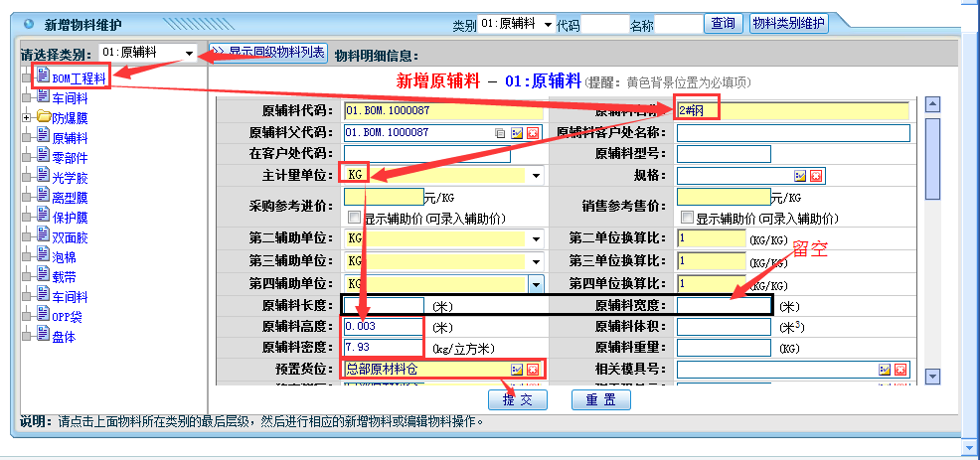Click the 原辅料宽度 input field
Viewport: 980px width, 460px height.
724,306
